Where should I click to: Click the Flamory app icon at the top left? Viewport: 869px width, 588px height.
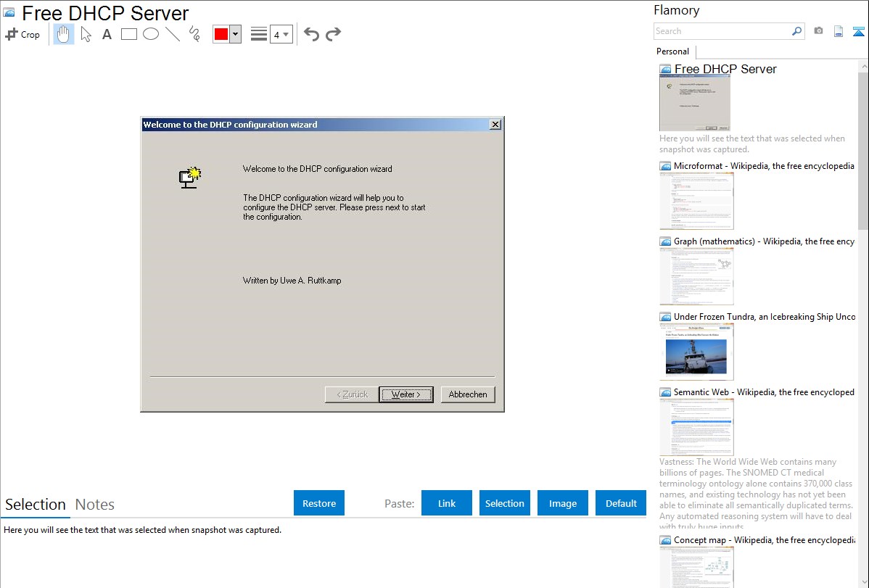[x=9, y=12]
